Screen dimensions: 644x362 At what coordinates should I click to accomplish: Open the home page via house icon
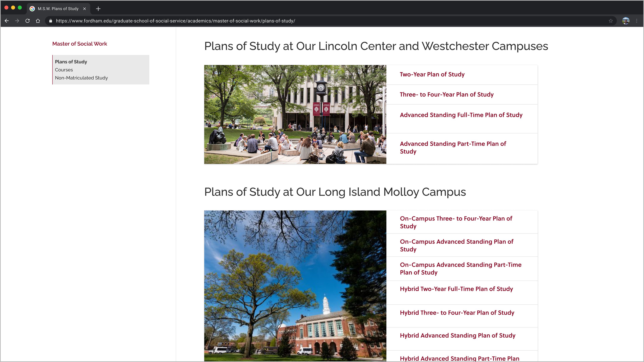38,21
